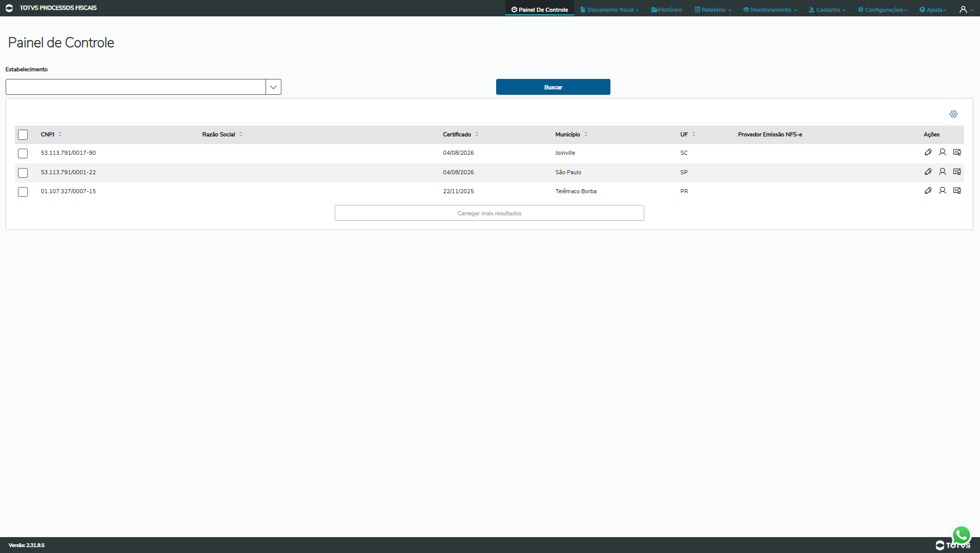The width and height of the screenshot is (980, 553).
Task: Open certificate icon for Telêmaco Borba row
Action: tap(956, 191)
